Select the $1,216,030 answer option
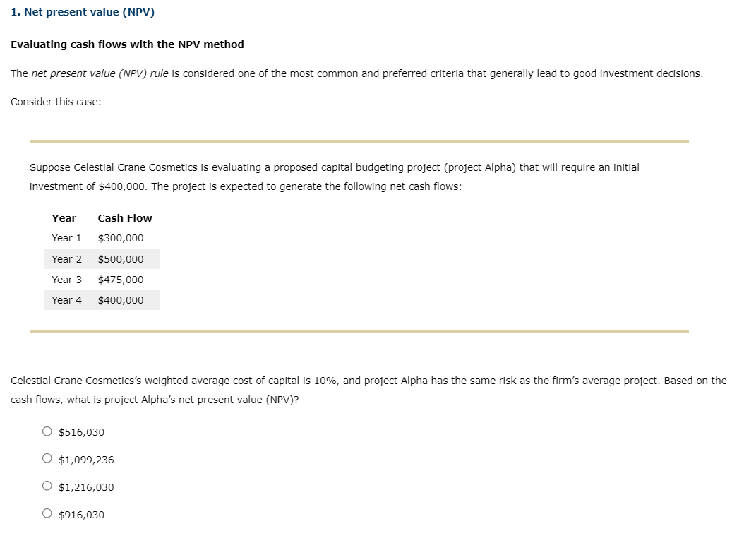 pyautogui.click(x=86, y=487)
